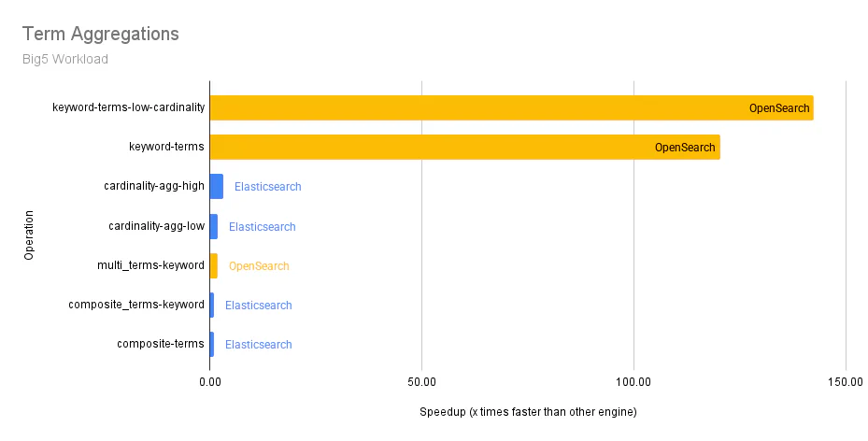The width and height of the screenshot is (868, 441).
Task: Select the blue cardinality-agg-low bar
Action: pyautogui.click(x=214, y=226)
